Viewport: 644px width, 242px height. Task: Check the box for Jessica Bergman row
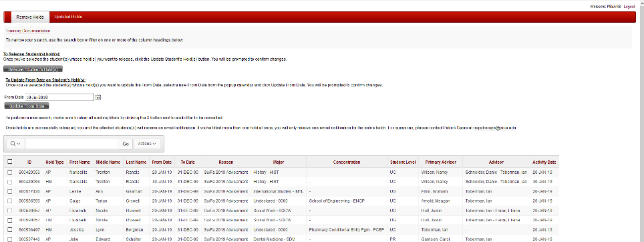10,229
